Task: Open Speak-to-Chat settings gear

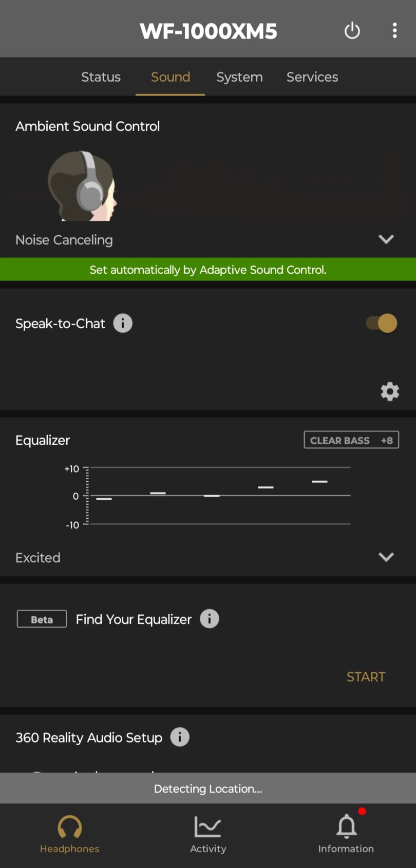Action: click(x=390, y=391)
